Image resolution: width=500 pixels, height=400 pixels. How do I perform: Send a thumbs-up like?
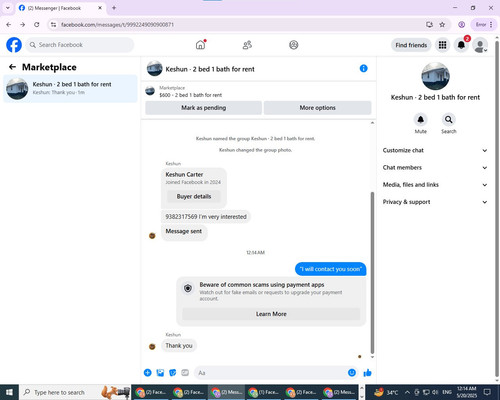(x=367, y=373)
